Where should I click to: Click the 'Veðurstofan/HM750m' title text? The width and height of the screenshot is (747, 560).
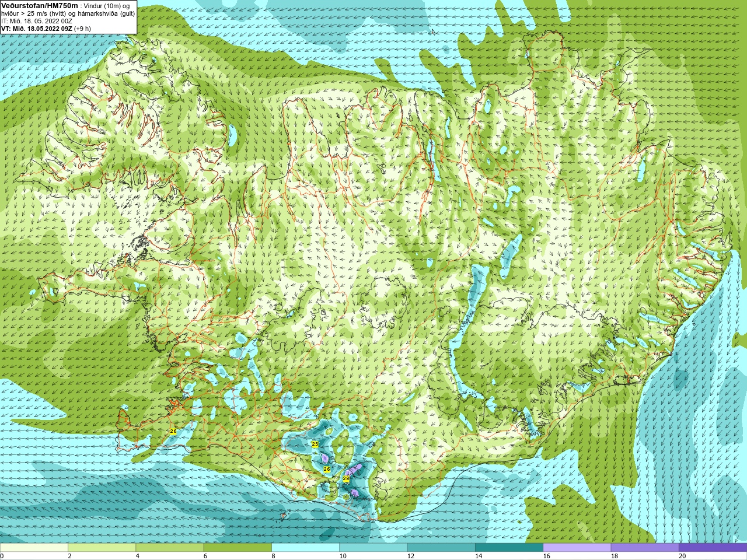[40, 5]
